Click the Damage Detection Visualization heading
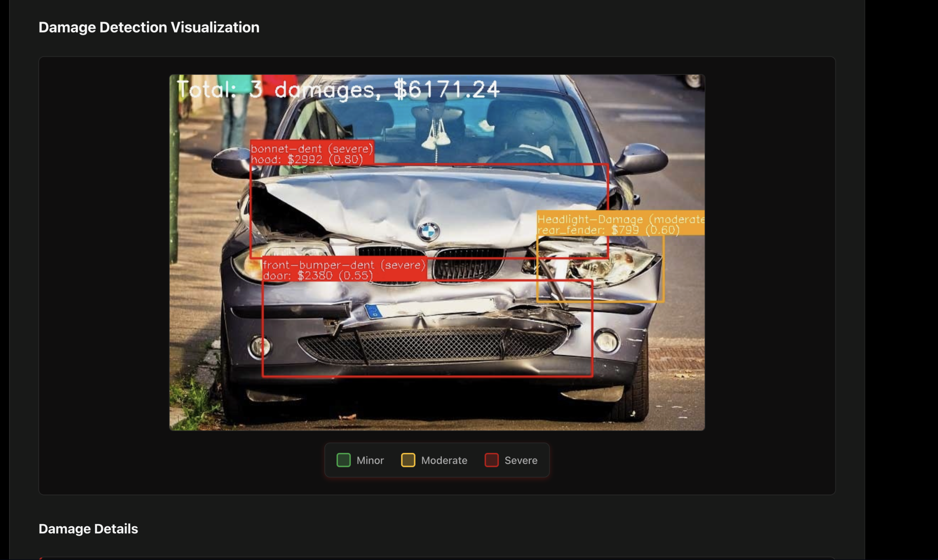Viewport: 938px width, 560px height. point(149,27)
